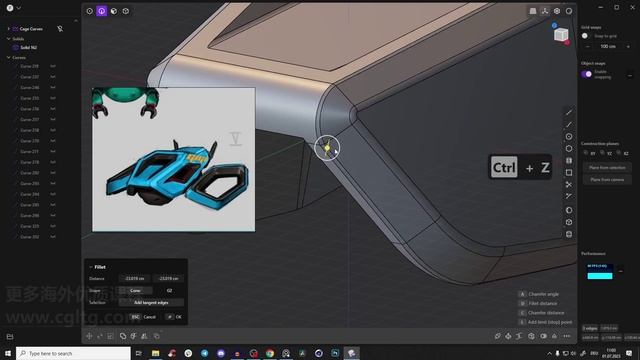
Task: Decrease grid size with minus button
Action: coord(588,47)
